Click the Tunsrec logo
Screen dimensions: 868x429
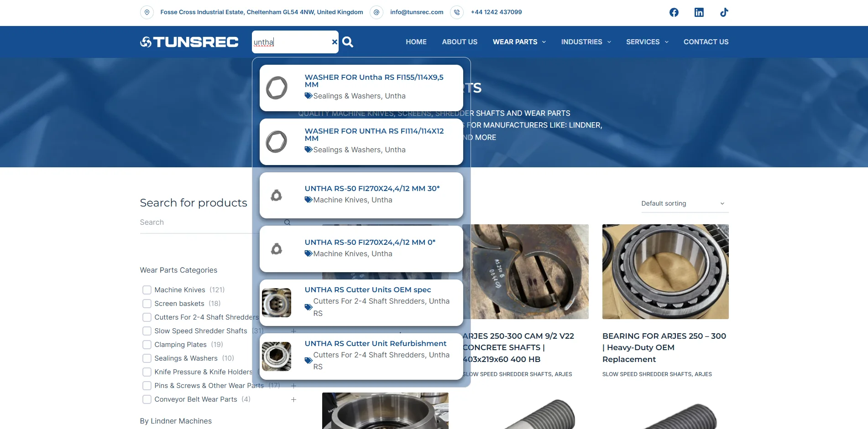(189, 42)
